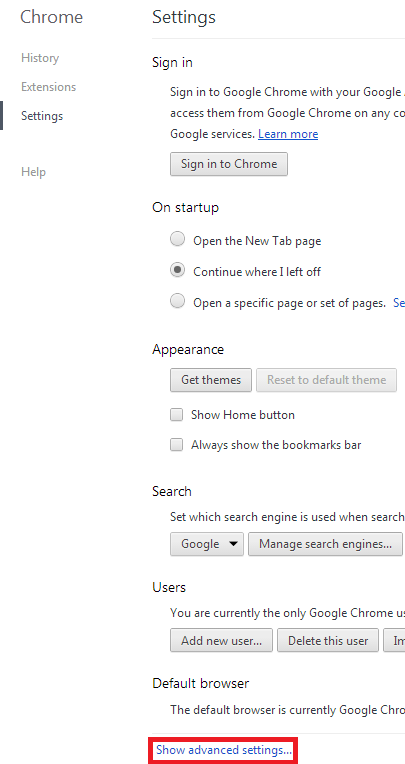Click the Users section heading

point(169,588)
